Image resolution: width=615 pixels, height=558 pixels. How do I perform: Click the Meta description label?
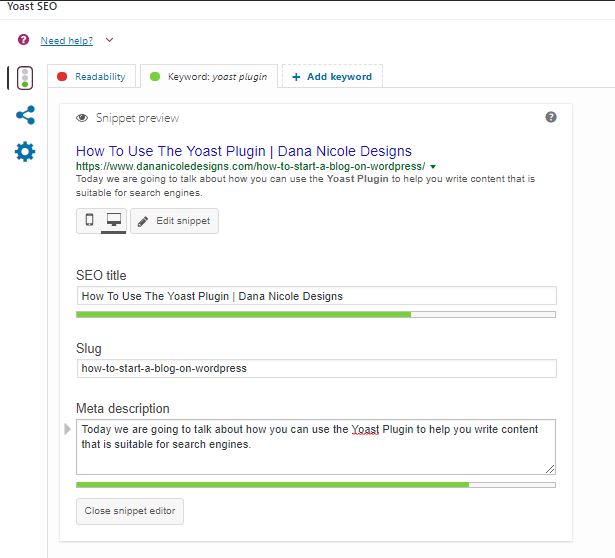pos(123,409)
